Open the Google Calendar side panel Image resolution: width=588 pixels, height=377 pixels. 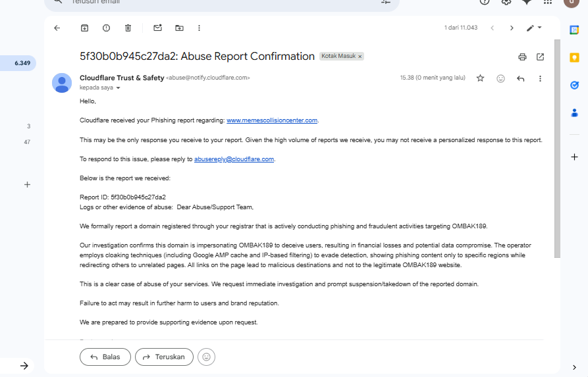tap(574, 30)
